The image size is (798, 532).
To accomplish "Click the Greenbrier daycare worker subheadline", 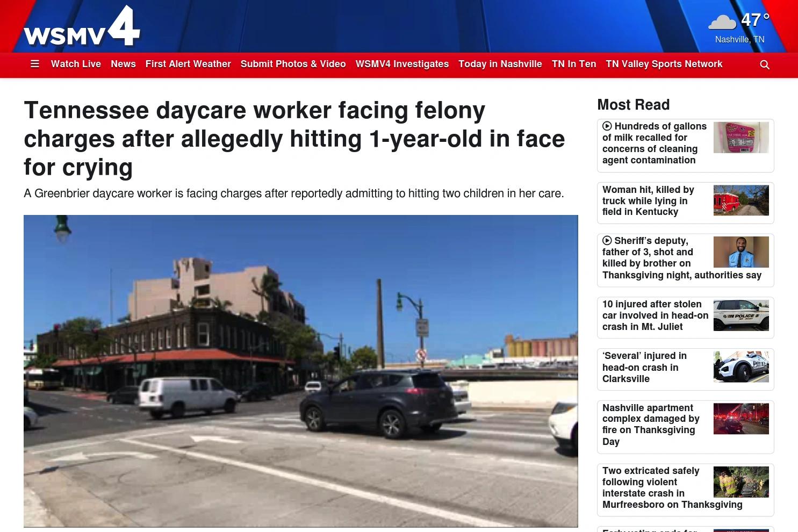I will point(294,193).
